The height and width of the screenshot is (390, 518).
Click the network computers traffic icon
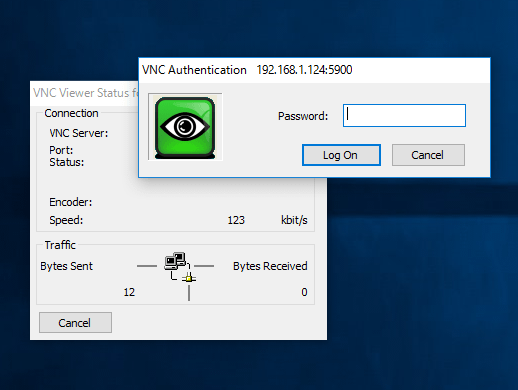(180, 267)
